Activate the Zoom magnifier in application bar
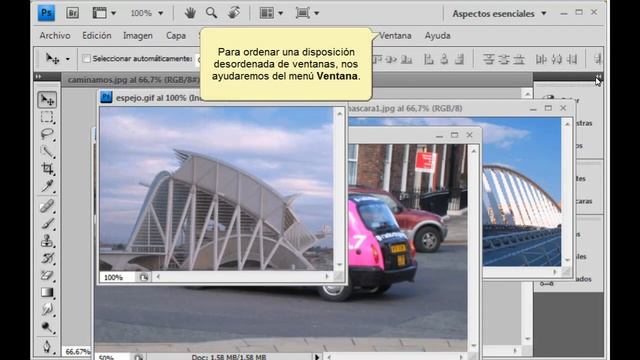This screenshot has height=360, width=640. click(211, 13)
